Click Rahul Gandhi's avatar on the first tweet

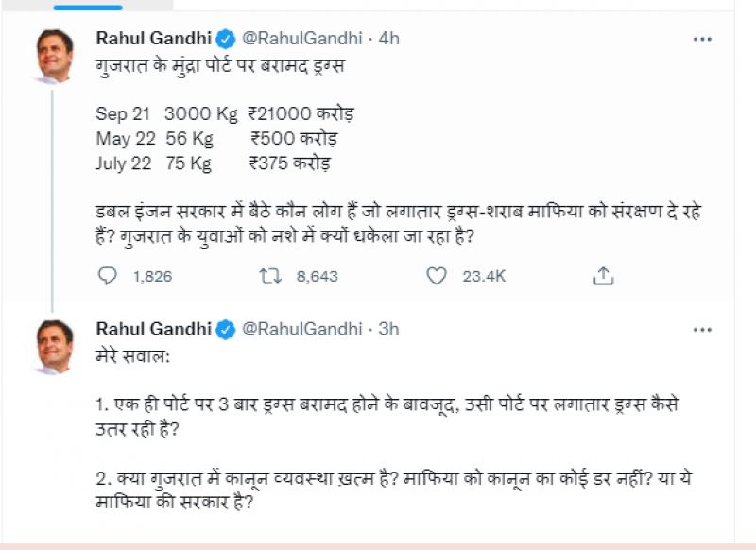(55, 56)
